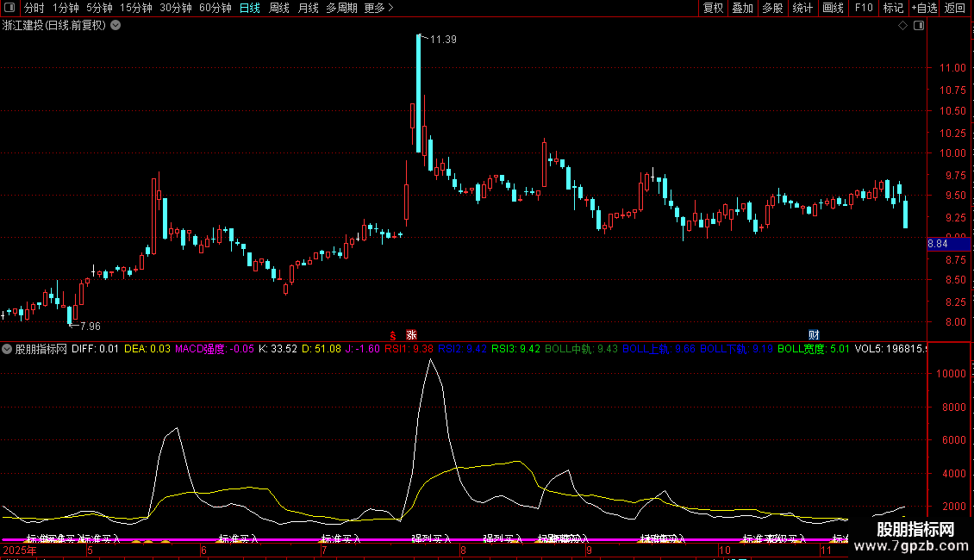The width and height of the screenshot is (974, 560).
Task: Click the RSI3: 9.42 value
Action: tap(515, 349)
